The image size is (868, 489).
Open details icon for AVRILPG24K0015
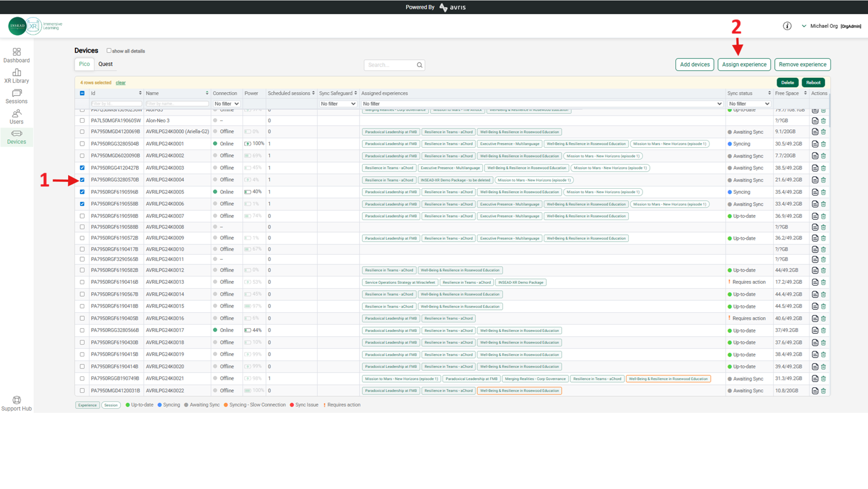coord(815,306)
